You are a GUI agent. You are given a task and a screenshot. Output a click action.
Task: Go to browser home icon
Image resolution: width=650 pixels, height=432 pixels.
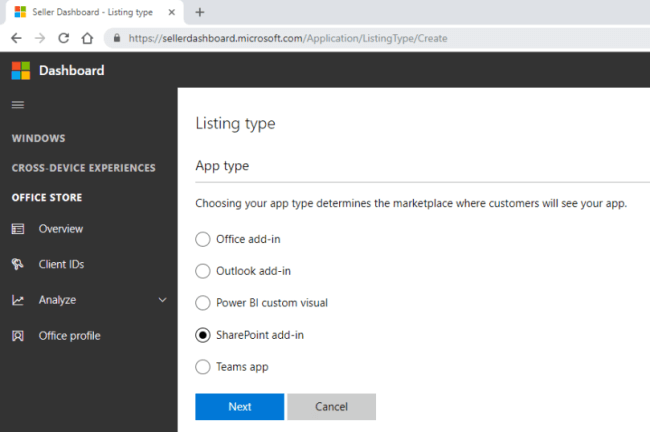point(87,39)
